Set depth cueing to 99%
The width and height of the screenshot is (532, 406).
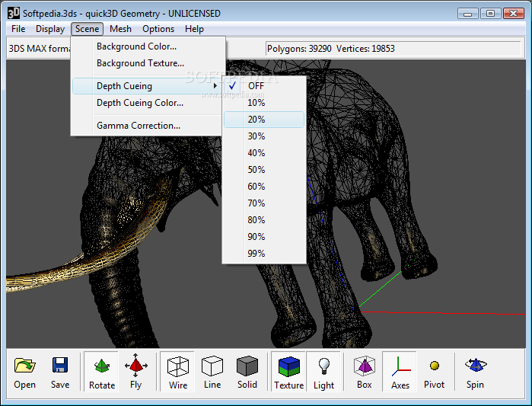264,254
